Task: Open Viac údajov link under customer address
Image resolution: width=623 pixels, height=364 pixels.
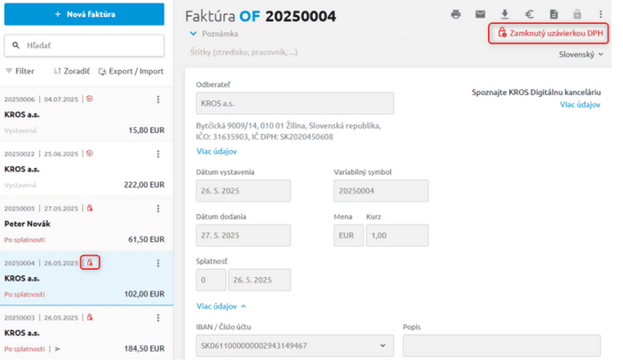Action: [x=216, y=152]
